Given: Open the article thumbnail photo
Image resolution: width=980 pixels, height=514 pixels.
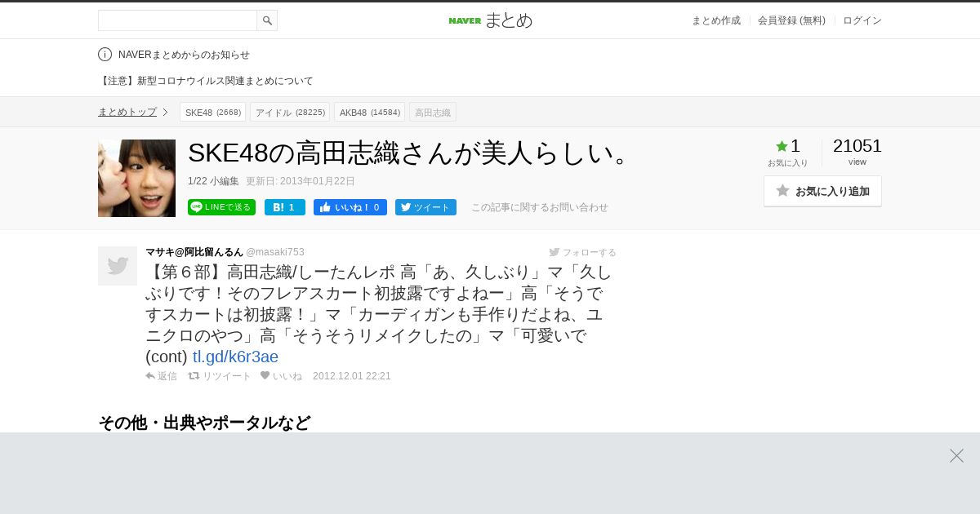Looking at the screenshot, I should pyautogui.click(x=136, y=178).
